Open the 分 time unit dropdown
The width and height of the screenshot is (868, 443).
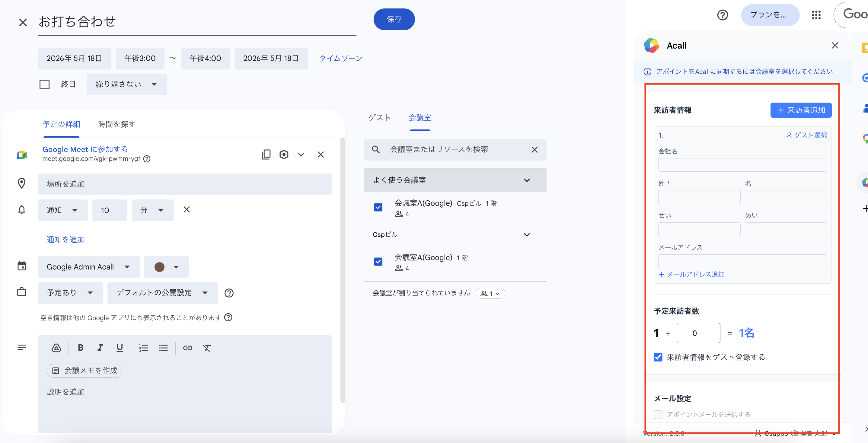[x=153, y=210]
